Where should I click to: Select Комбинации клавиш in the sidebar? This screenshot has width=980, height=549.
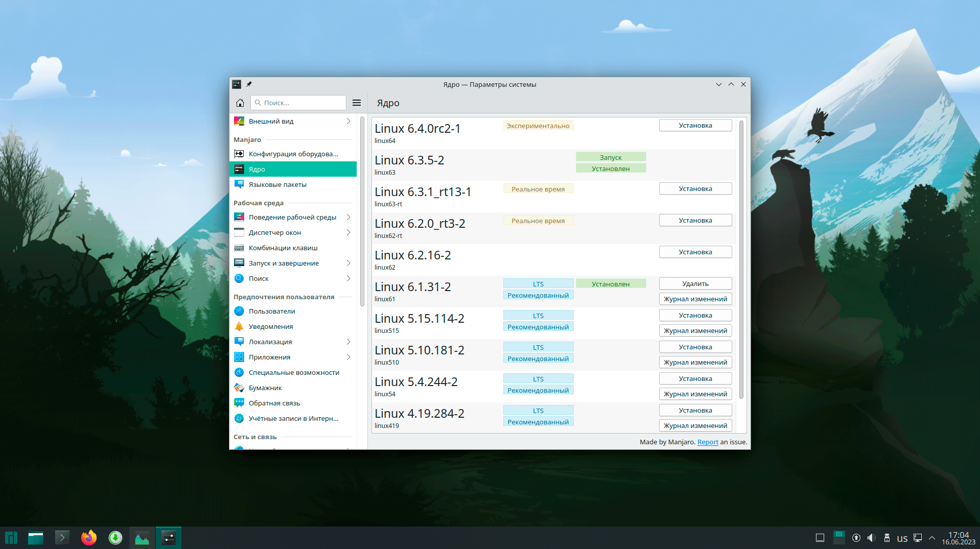pos(283,248)
